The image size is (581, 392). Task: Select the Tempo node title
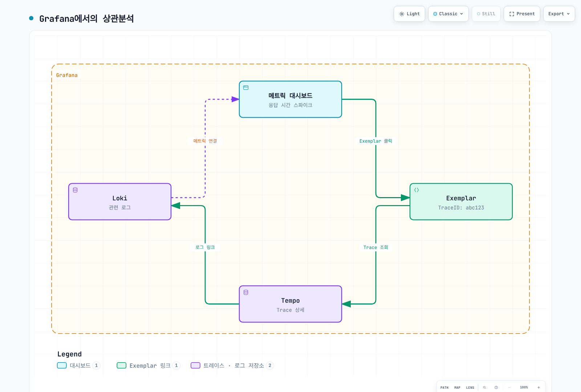click(290, 301)
